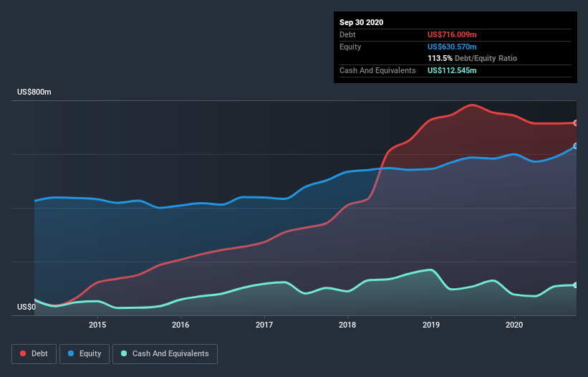Toggle the Debt series legend button

(x=34, y=354)
